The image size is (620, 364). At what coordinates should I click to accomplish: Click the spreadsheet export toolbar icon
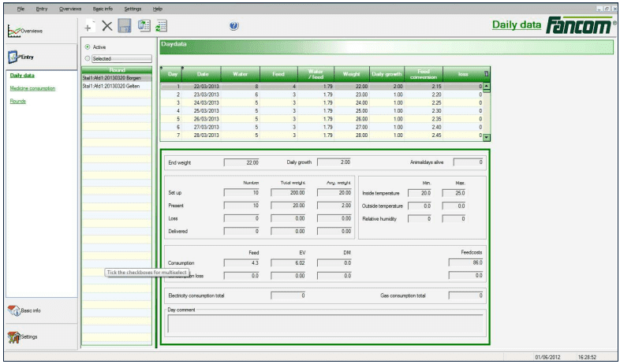pos(143,27)
